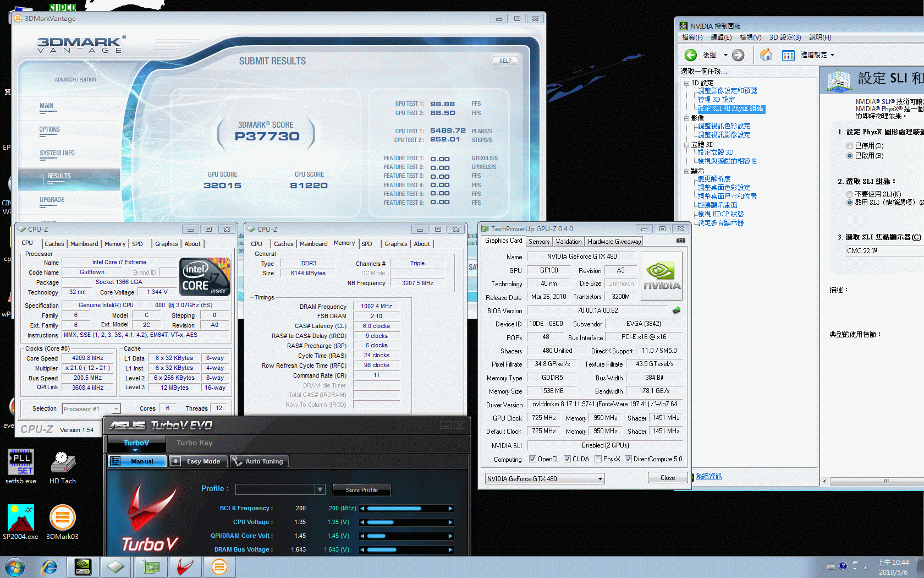Click the advanced settings grid icon
Viewport: 924px width, 578px height.
tap(788, 55)
